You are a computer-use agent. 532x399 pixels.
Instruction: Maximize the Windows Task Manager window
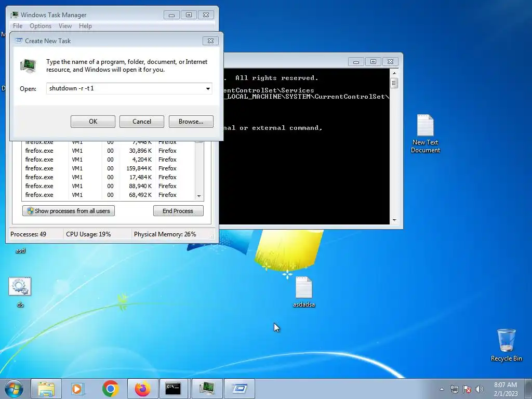(189, 15)
